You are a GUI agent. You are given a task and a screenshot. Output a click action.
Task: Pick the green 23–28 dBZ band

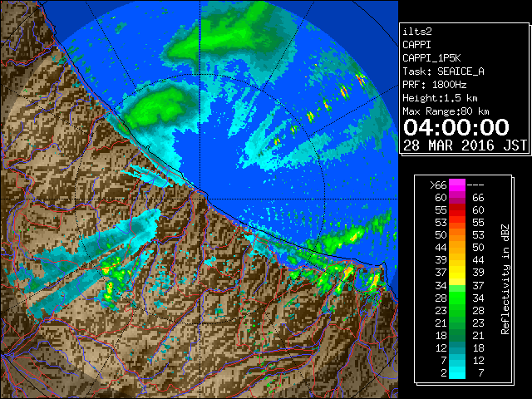click(x=457, y=310)
